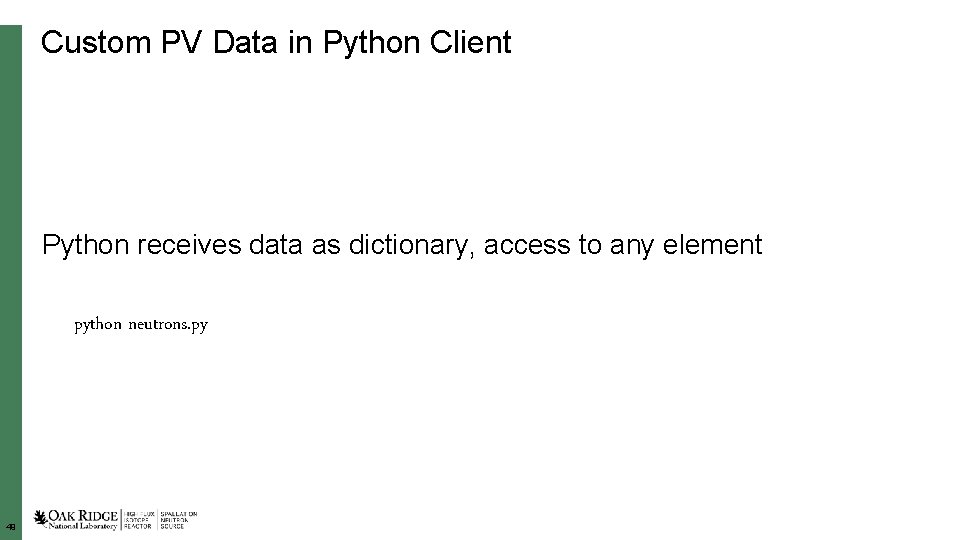Viewport: 960px width, 540px height.
Task: Click the green vertical bar on the left edge
Action: pos(10,270)
